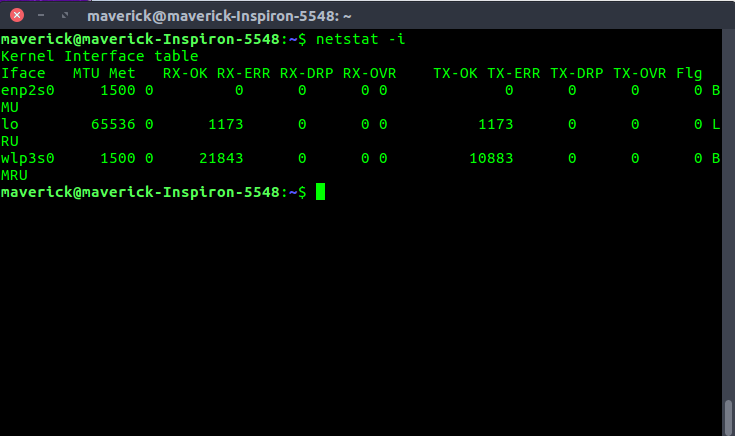Viewport: 735px width, 436px height.
Task: Click the TX-OVR column header
Action: 639,74
